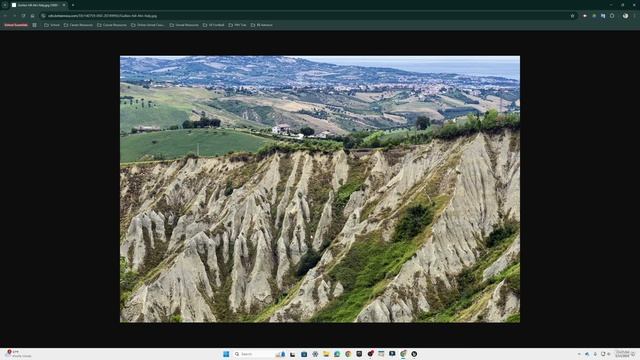Viewport: 640px width, 360px height.
Task: Click the address bar URL
Action: click(x=102, y=16)
